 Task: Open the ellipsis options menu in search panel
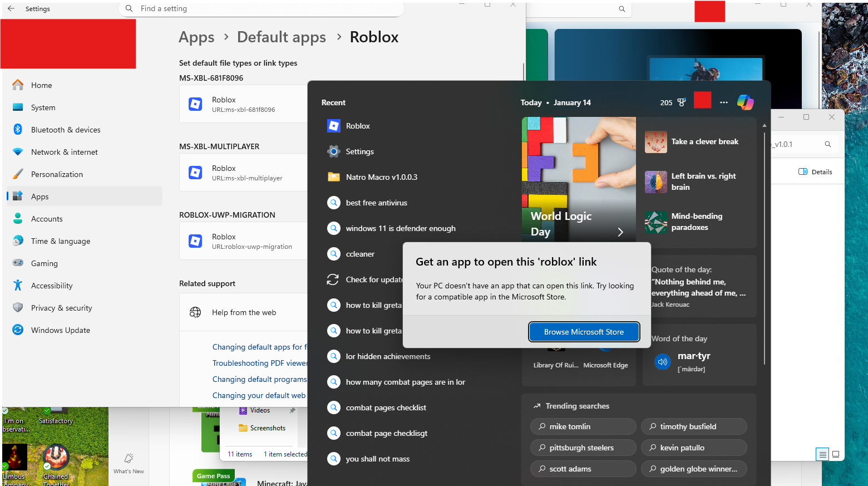coord(723,102)
